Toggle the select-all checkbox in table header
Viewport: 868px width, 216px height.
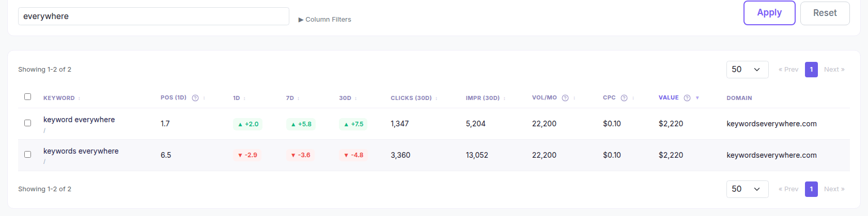point(28,96)
